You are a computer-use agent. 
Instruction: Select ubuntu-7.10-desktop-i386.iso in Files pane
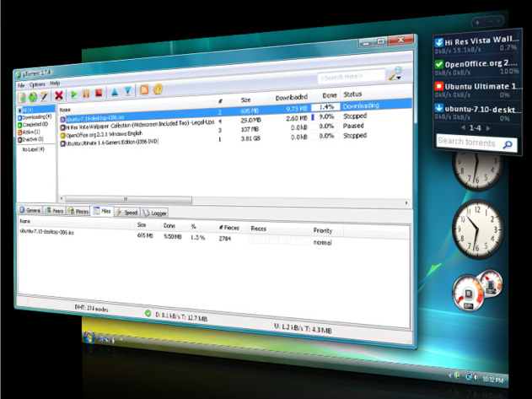pyautogui.click(x=47, y=232)
